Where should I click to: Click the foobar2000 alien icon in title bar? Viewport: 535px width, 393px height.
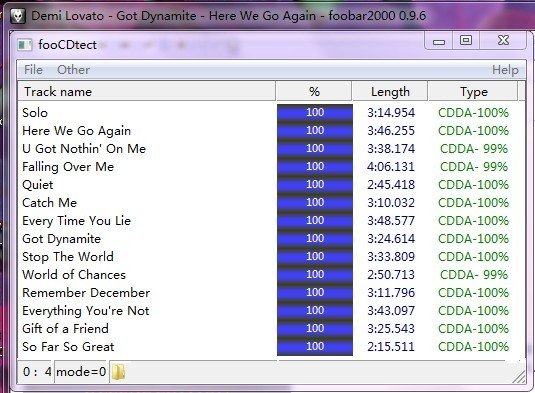(x=18, y=16)
